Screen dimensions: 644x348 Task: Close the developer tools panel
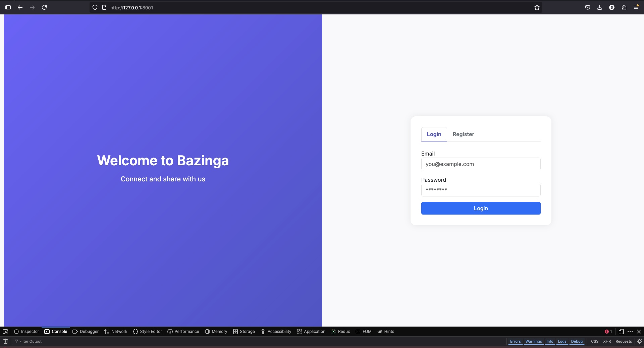point(639,332)
